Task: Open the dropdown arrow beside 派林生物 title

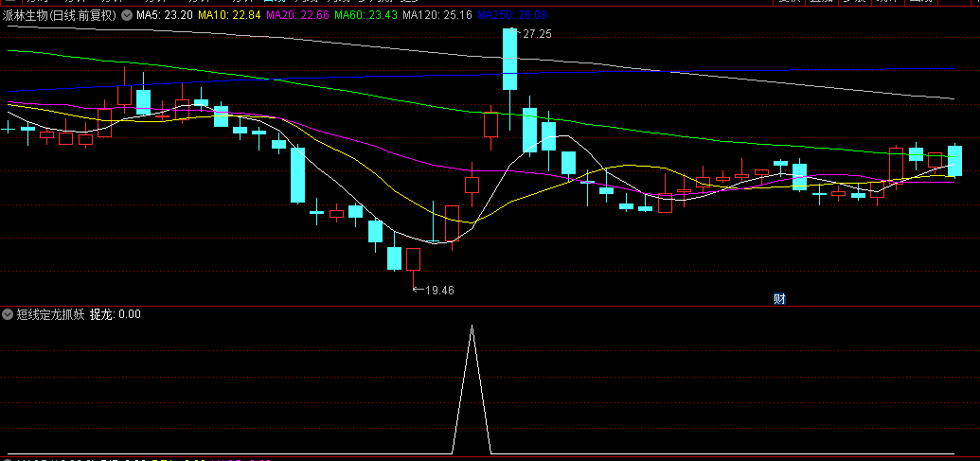Action: click(x=127, y=15)
